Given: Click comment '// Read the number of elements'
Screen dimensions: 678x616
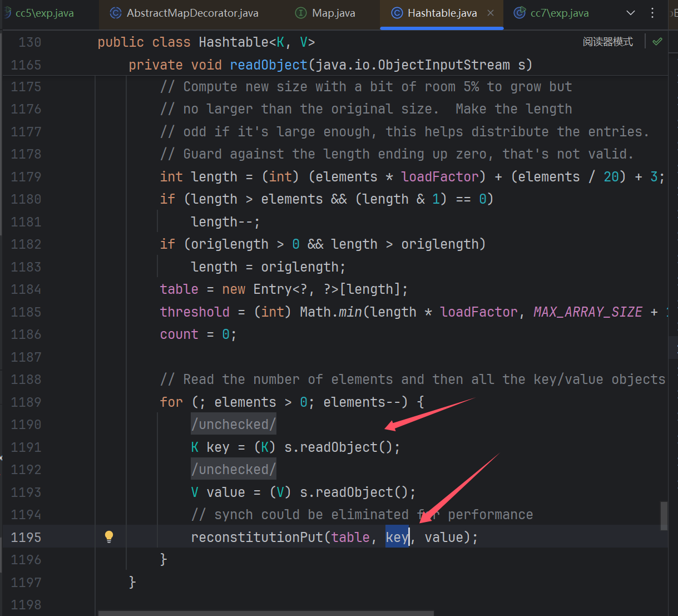Looking at the screenshot, I should pyautogui.click(x=276, y=380).
